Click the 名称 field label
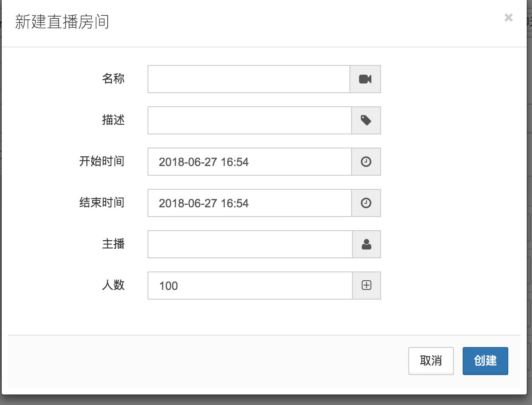The image size is (532, 405). click(x=113, y=79)
